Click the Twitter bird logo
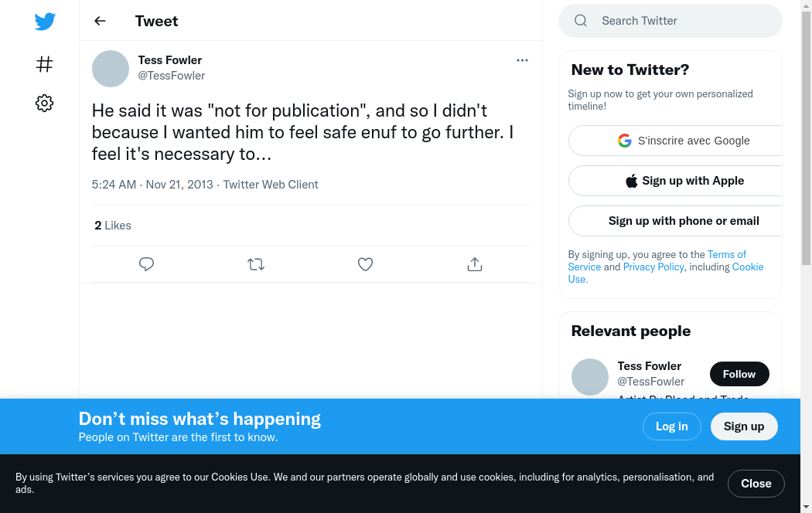This screenshot has width=812, height=513. tap(45, 22)
